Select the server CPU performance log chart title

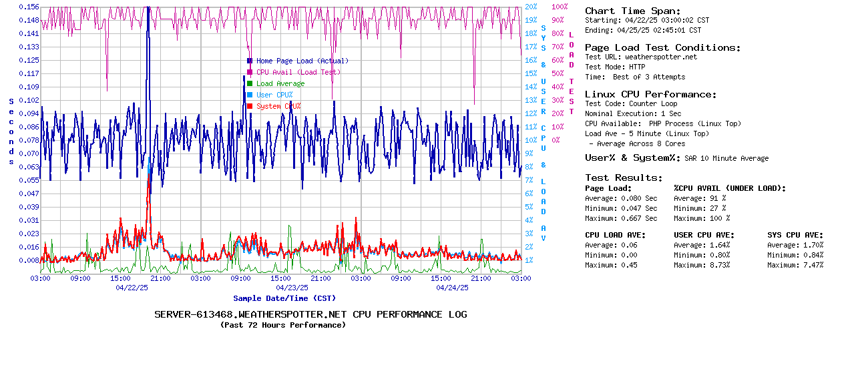[310, 314]
